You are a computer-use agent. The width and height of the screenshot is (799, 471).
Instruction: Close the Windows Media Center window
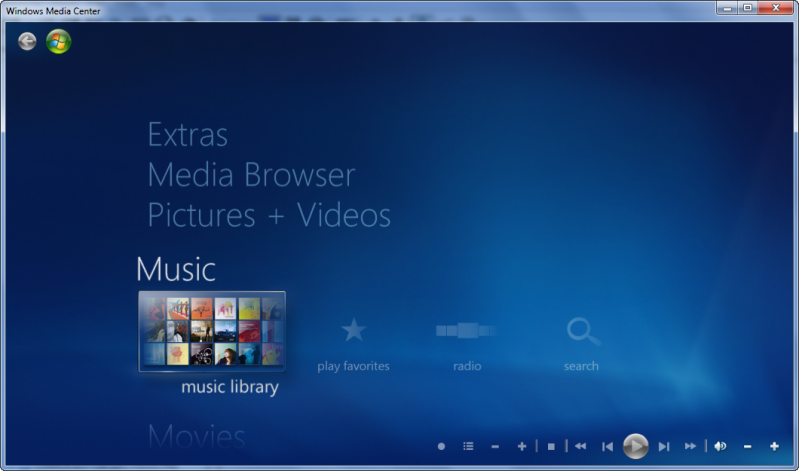776,8
